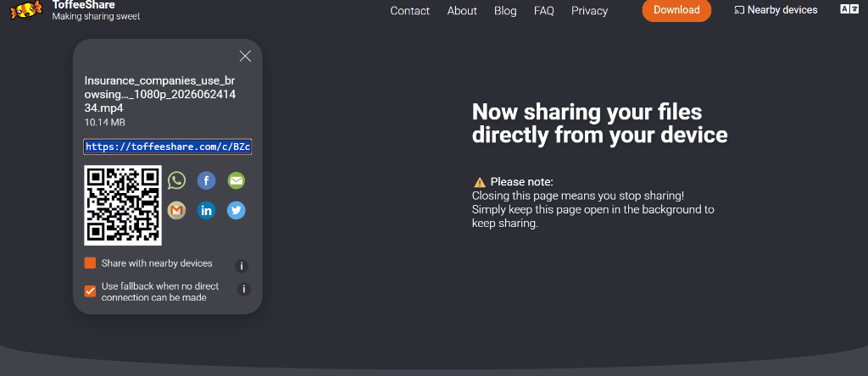Image resolution: width=868 pixels, height=376 pixels.
Task: Open the language translation icon
Action: tap(849, 8)
